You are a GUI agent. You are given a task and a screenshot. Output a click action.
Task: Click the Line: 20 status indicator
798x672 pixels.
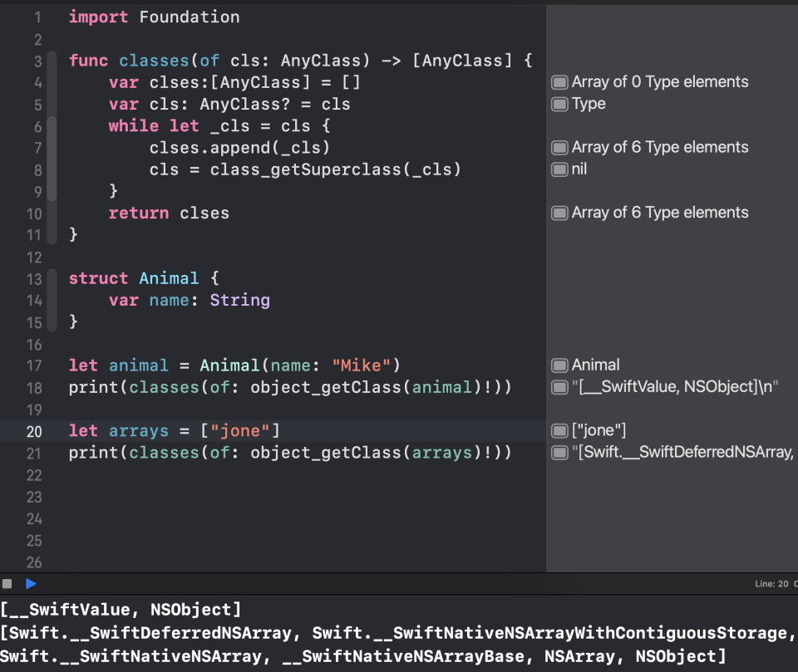click(771, 583)
